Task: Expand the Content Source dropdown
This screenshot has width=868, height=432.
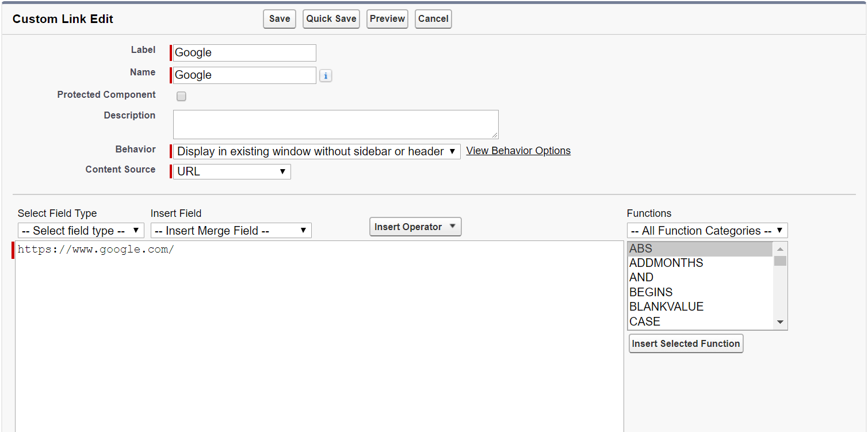Action: [x=232, y=171]
